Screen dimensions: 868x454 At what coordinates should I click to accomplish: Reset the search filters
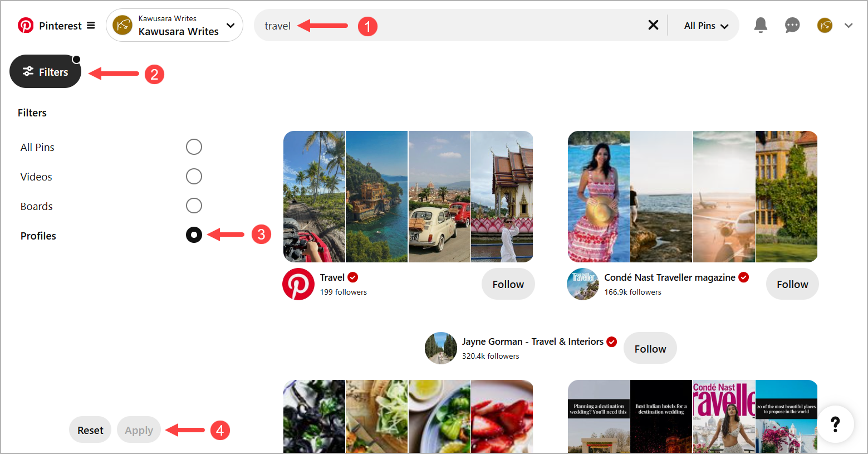tap(90, 429)
